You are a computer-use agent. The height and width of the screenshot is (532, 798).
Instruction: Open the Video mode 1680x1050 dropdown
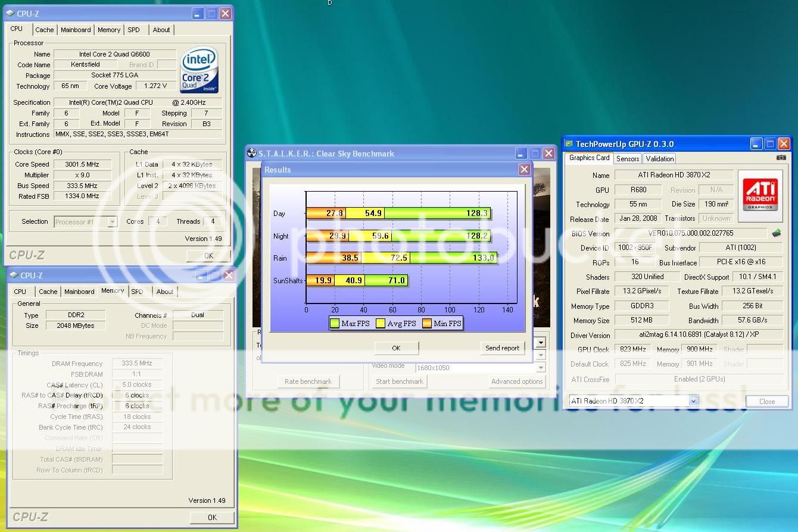[x=541, y=367]
